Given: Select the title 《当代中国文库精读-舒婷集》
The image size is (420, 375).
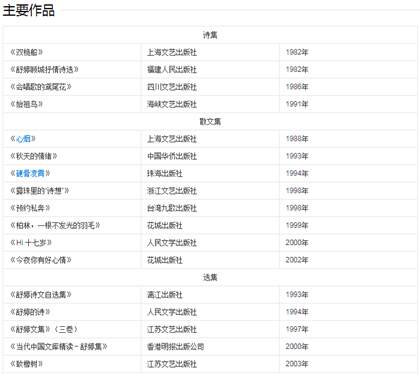Looking at the screenshot, I should tap(59, 347).
